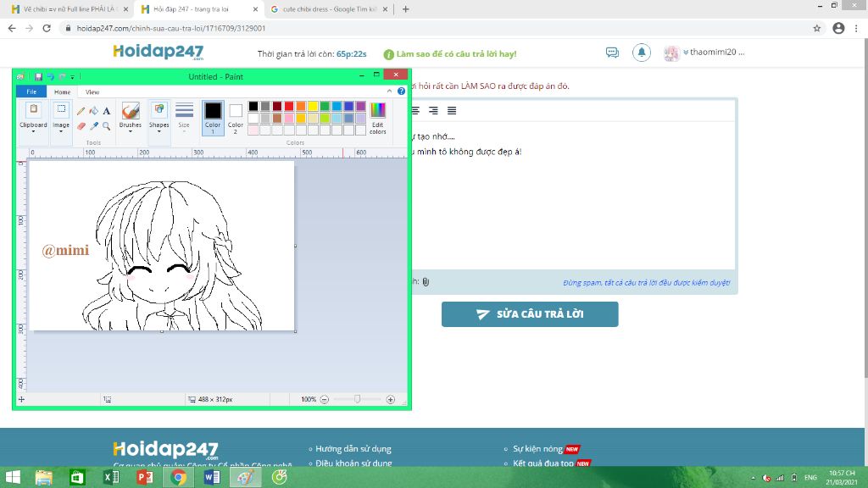Open Paint Help question mark icon
Viewport: 868px width, 488px height.
pos(401,91)
